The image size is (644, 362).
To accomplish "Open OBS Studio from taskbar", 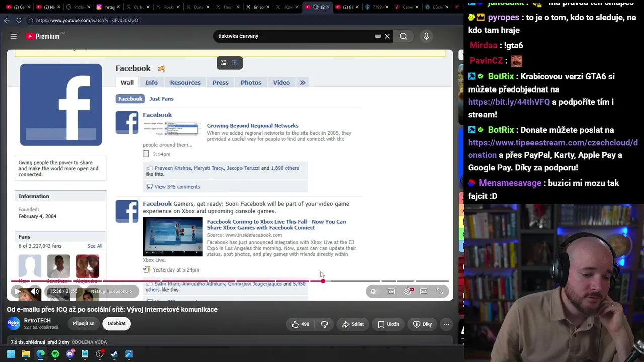I will [100, 354].
